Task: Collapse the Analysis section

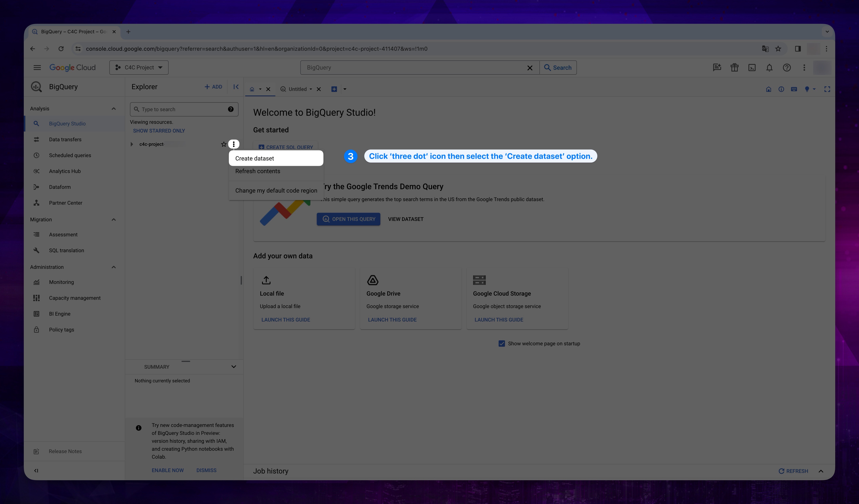Action: tap(114, 109)
